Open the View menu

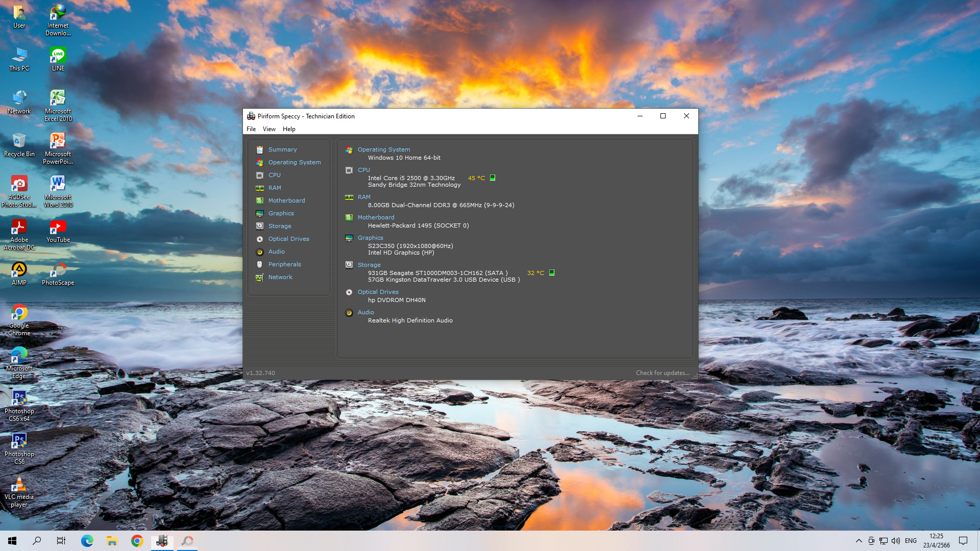tap(269, 129)
